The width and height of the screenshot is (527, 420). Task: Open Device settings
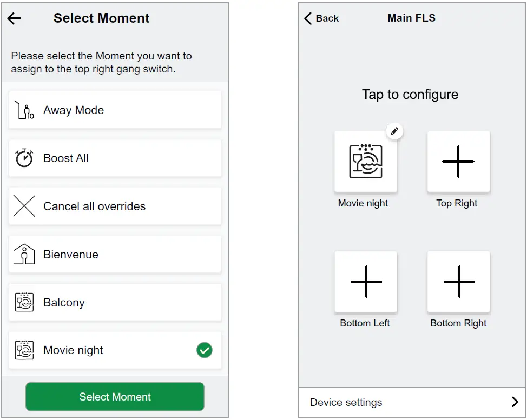[x=346, y=402]
